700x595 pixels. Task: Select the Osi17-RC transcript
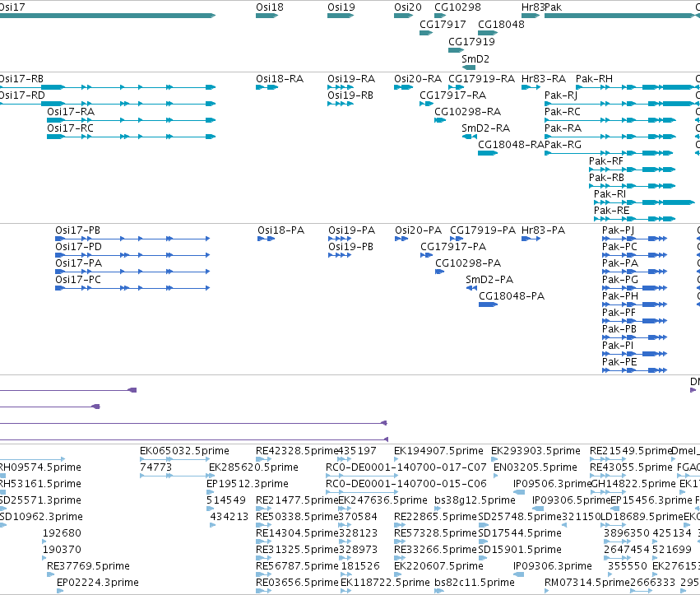pos(132,137)
